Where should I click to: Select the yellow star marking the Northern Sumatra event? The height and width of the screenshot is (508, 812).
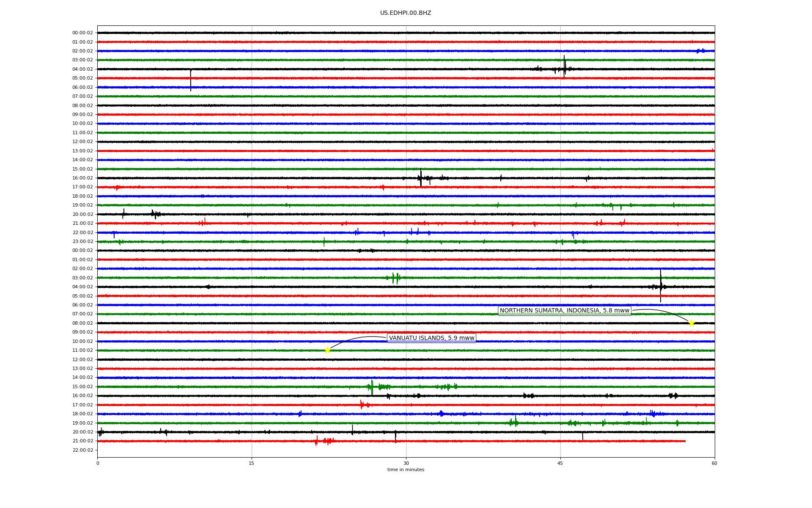[x=691, y=323]
